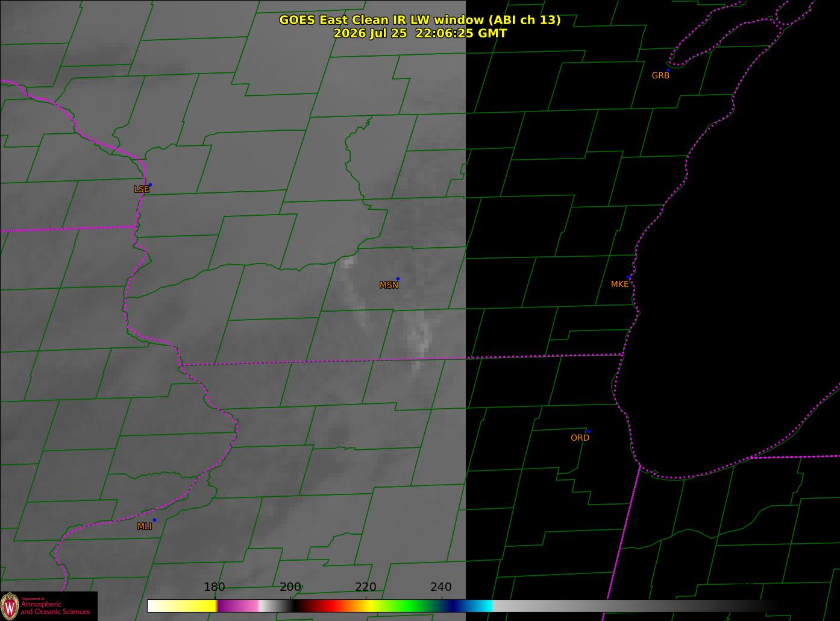840x621 pixels.
Task: Click the Atmospheric and Oceanic Sciences text
Action: click(55, 608)
